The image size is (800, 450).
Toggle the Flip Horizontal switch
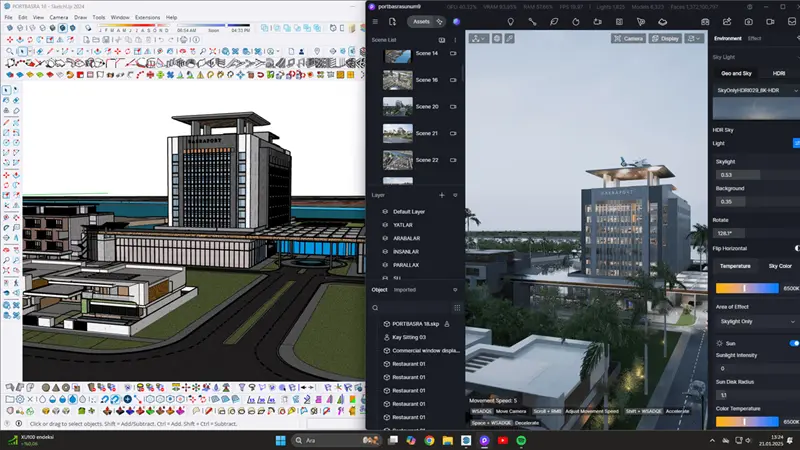coord(796,247)
